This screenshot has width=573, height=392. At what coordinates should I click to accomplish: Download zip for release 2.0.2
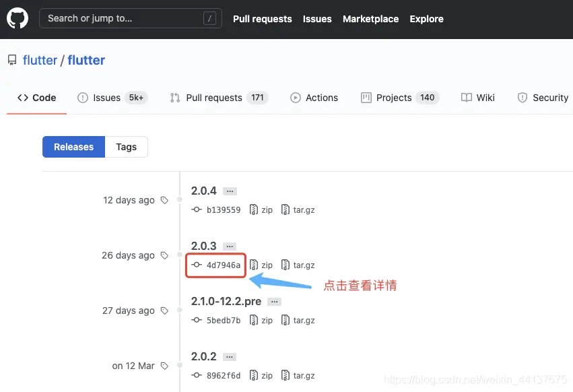click(x=267, y=376)
